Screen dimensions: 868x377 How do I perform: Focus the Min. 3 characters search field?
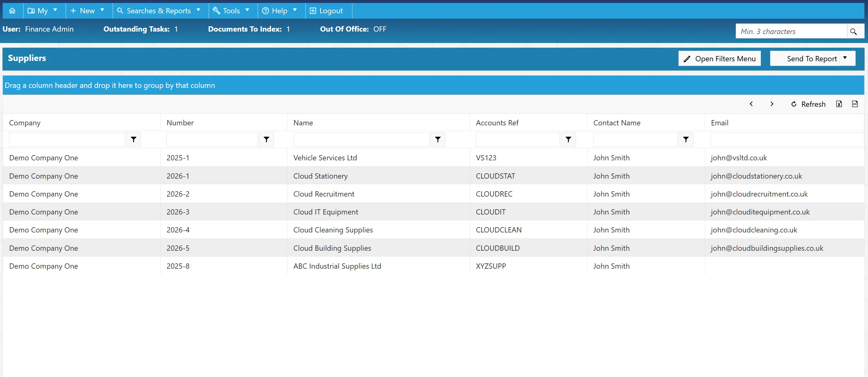pos(791,31)
